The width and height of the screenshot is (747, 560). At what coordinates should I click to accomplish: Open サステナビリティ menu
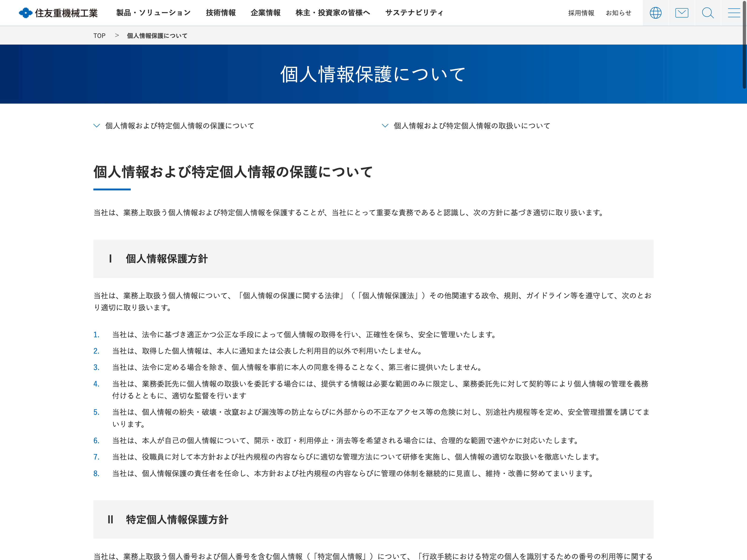click(414, 13)
